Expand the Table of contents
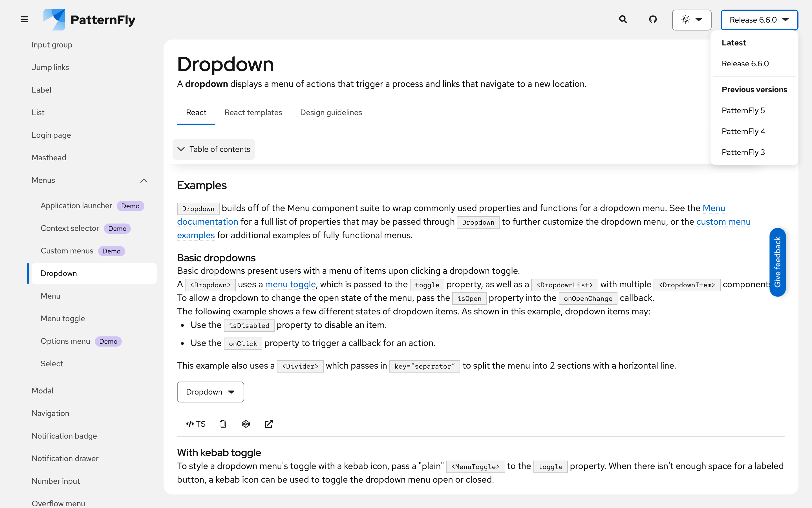 pyautogui.click(x=214, y=149)
